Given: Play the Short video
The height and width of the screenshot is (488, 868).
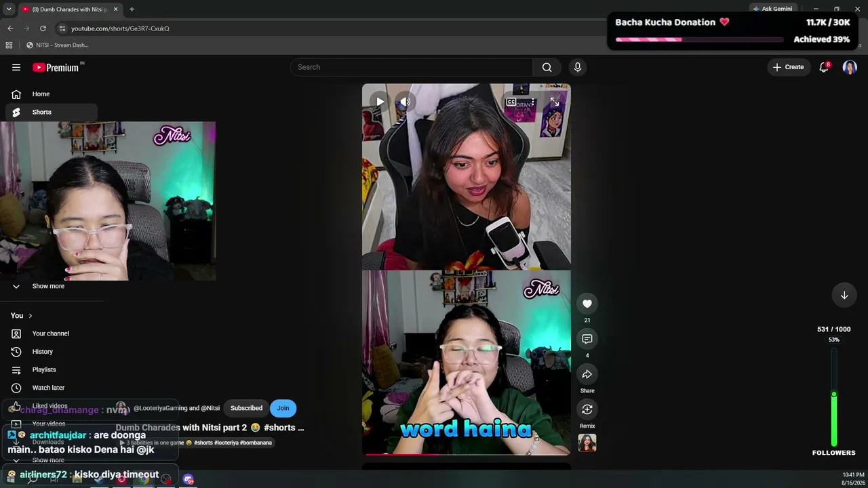Looking at the screenshot, I should click(380, 102).
